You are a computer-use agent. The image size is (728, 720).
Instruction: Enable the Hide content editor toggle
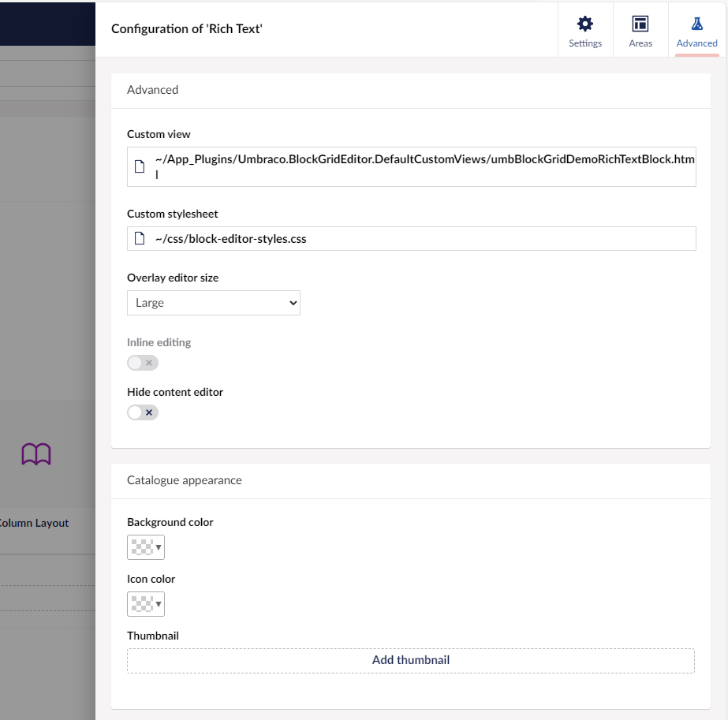click(x=143, y=412)
